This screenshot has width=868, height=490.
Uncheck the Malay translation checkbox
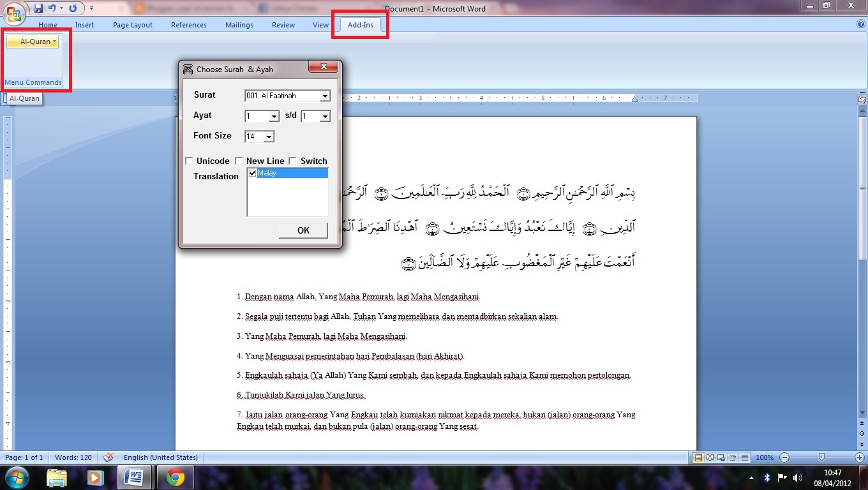coord(253,173)
